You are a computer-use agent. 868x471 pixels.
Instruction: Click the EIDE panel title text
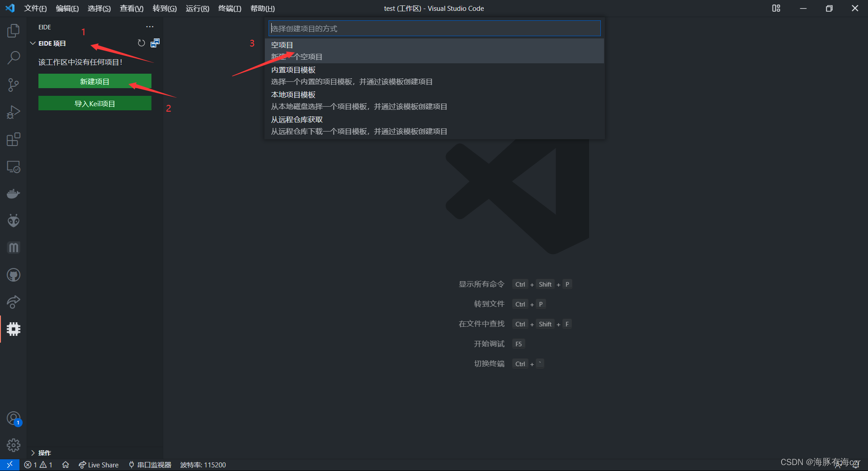45,27
